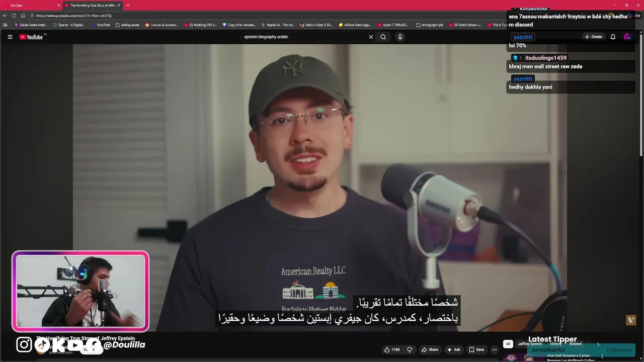Open the YouTube hamburger guide menu
Viewport: 644px width, 362px height.
coord(10,37)
